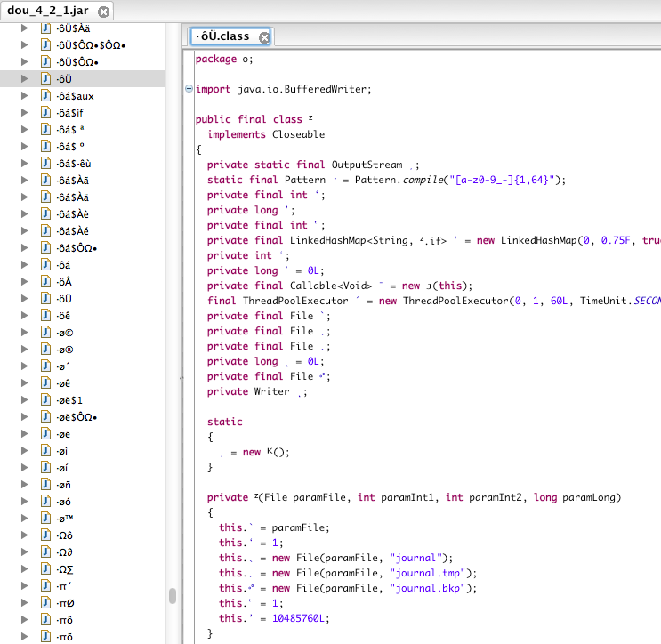661x644 pixels.
Task: Click the 'Writer' type in private Writer line
Action: [271, 391]
